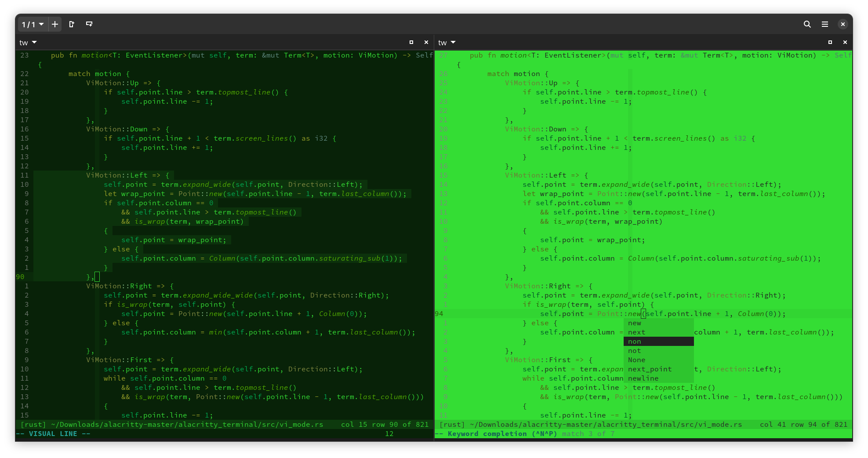868x458 pixels.
Task: Split the terminal downward
Action: point(89,24)
